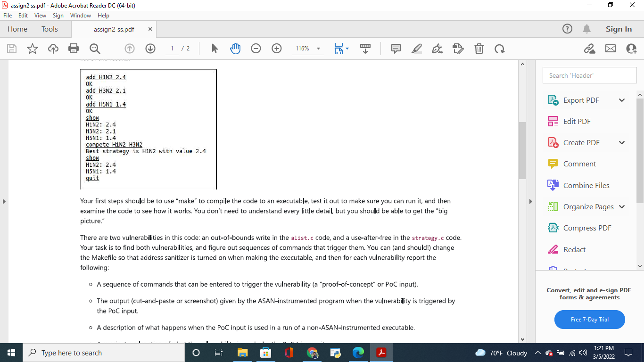Screen dimensions: 644x362
Task: Zoom in with the plus icon
Action: pos(277,48)
